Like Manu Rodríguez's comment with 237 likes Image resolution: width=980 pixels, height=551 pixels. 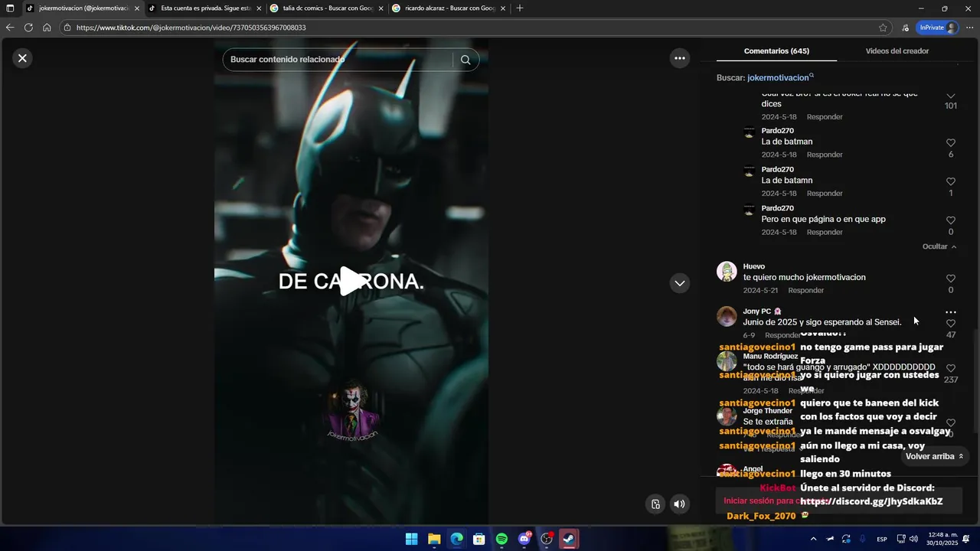pyautogui.click(x=951, y=368)
